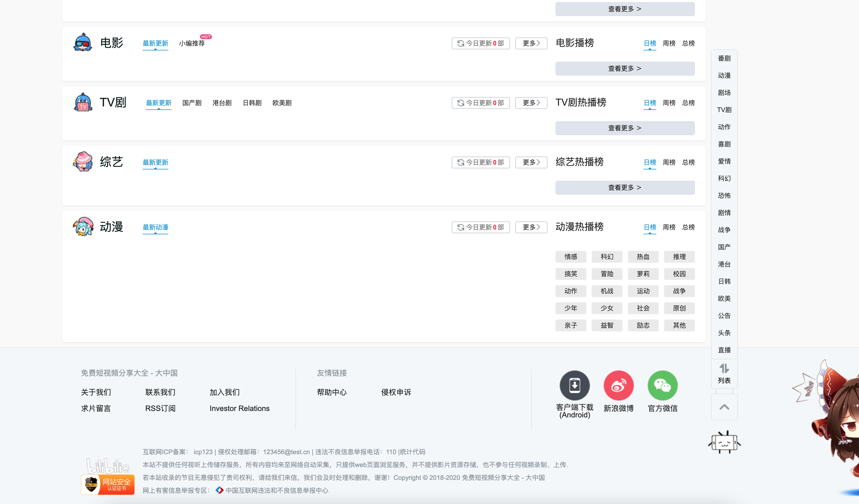Click the 机战 anime genre tag
This screenshot has height=504, width=859.
607,291
